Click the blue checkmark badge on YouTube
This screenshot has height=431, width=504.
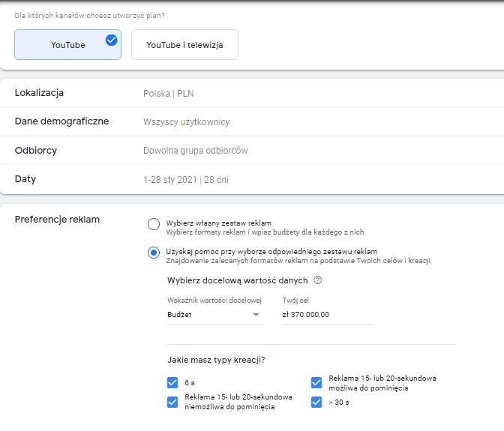[112, 40]
